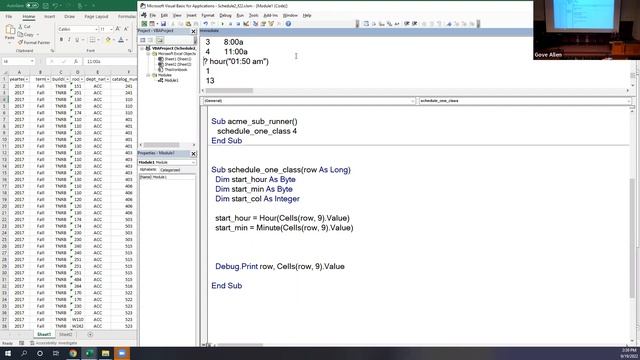
Task: Toggle Bold formatting in Excel ribbon
Action: coord(61,40)
